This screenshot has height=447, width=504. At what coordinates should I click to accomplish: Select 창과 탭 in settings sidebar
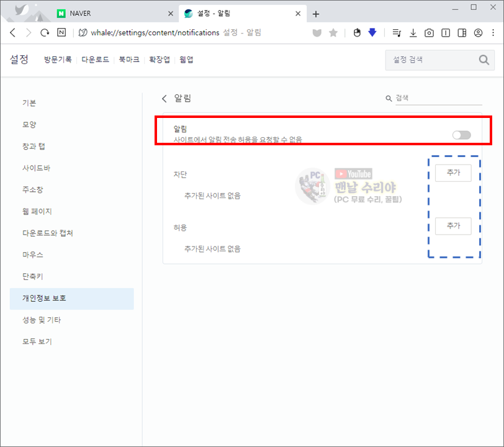pos(71,147)
